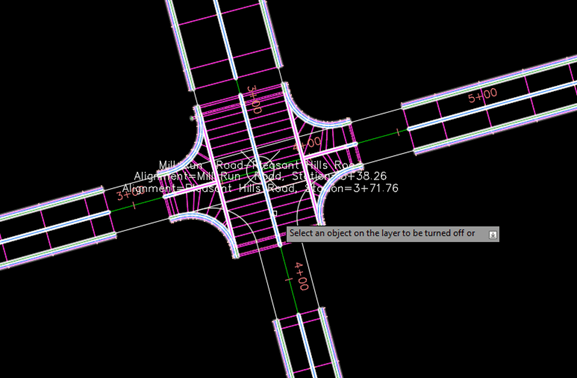Pick the vertical 3+00 station label north of intersection
The height and width of the screenshot is (378, 577).
coord(254,100)
